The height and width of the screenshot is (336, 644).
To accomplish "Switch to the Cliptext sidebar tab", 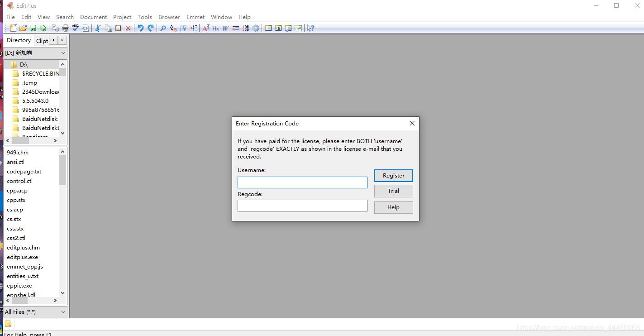I will 42,41.
